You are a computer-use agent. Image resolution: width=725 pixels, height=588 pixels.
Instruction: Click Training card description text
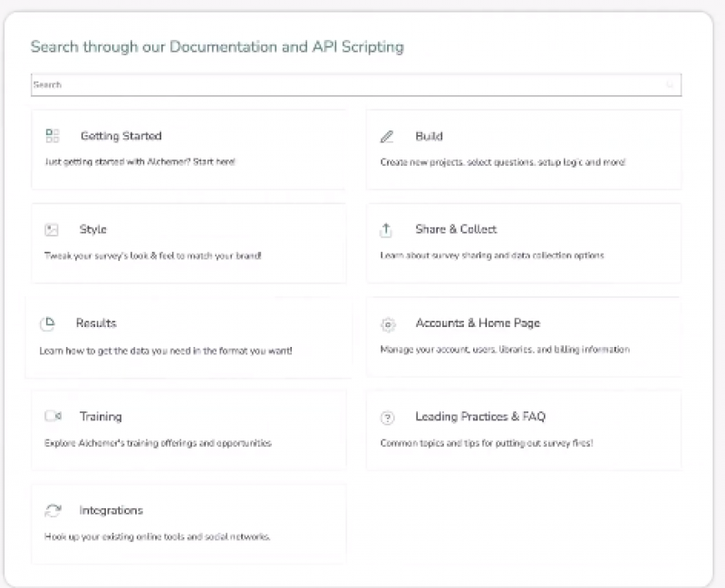158,443
